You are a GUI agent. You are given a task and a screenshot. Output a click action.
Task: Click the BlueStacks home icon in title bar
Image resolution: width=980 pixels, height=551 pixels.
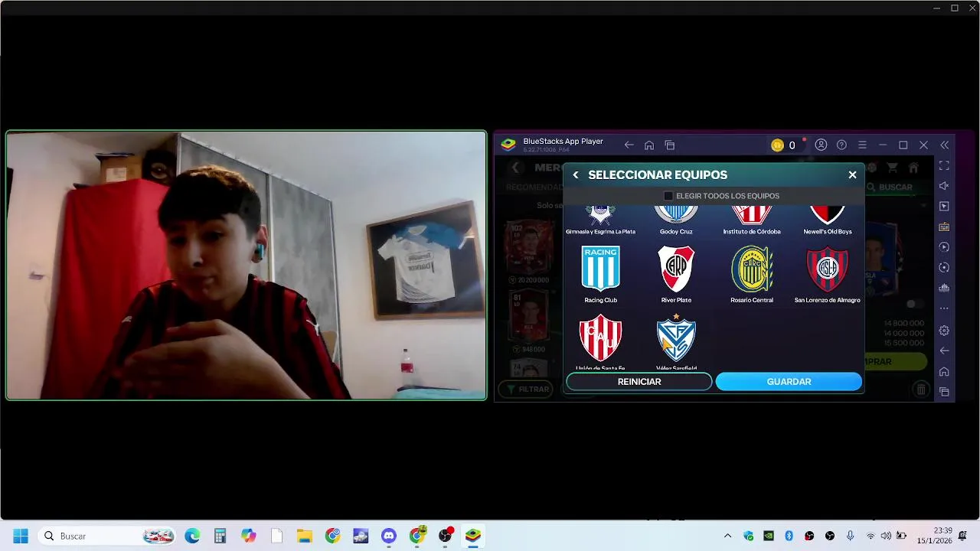[649, 145]
